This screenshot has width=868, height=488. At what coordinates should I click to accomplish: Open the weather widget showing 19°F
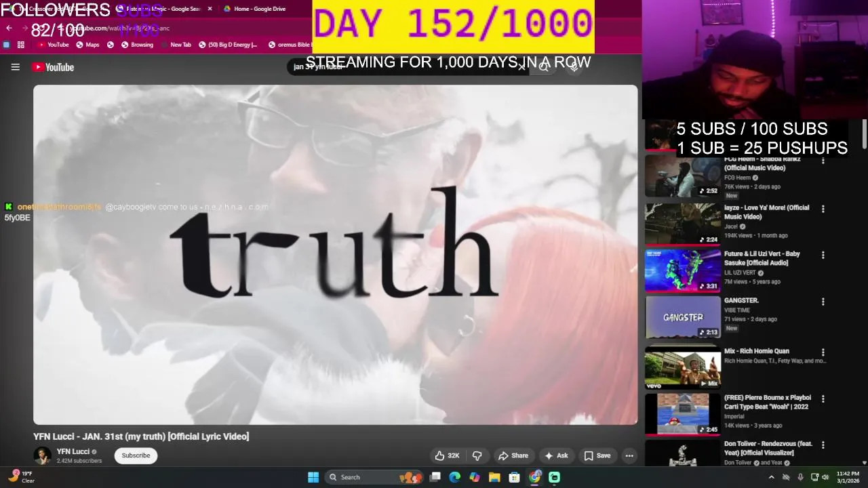tap(20, 477)
